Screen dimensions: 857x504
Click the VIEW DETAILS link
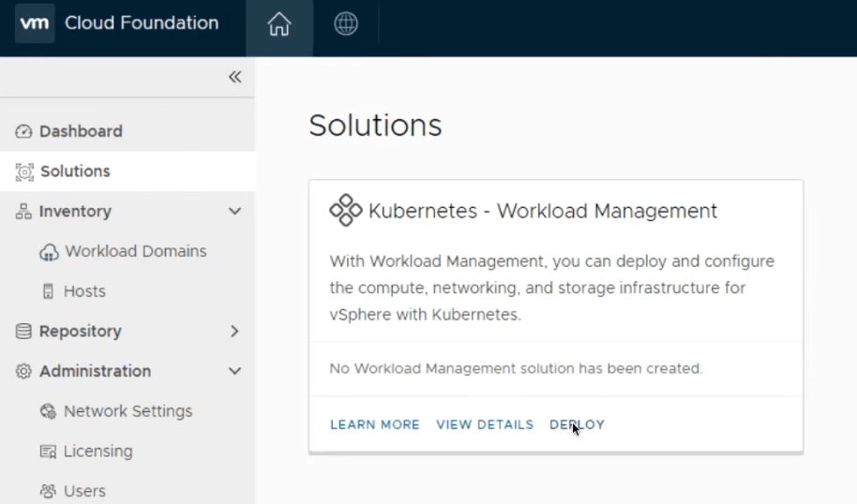[484, 424]
